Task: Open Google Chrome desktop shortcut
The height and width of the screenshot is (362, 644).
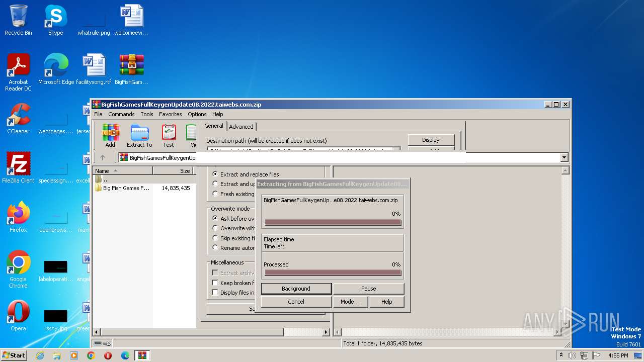Action: click(18, 269)
